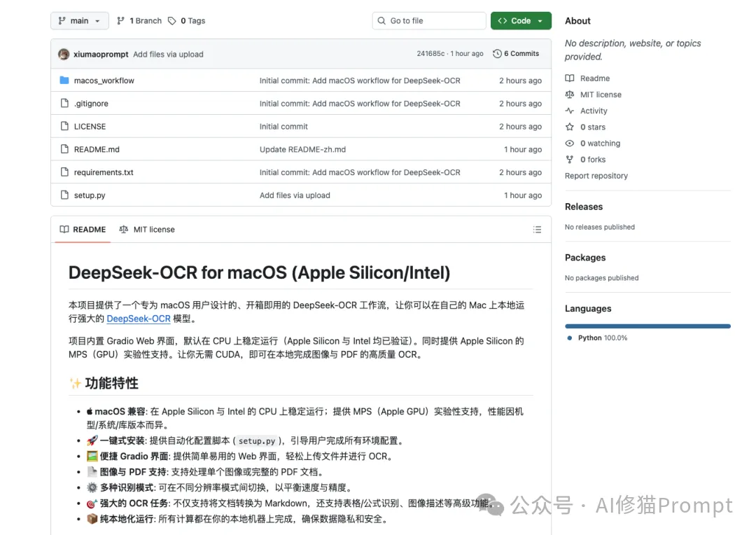Click the fork icon beside 0 forks
The image size is (756, 535).
(x=570, y=159)
